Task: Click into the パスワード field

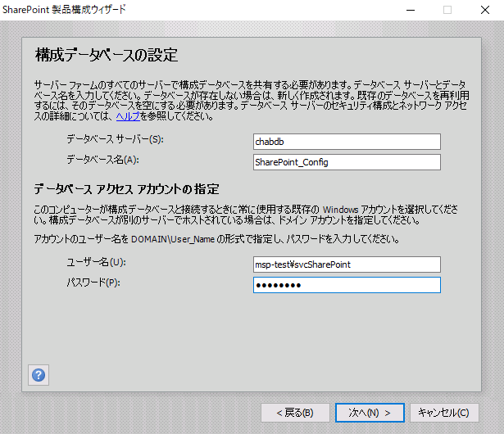Action: [347, 285]
